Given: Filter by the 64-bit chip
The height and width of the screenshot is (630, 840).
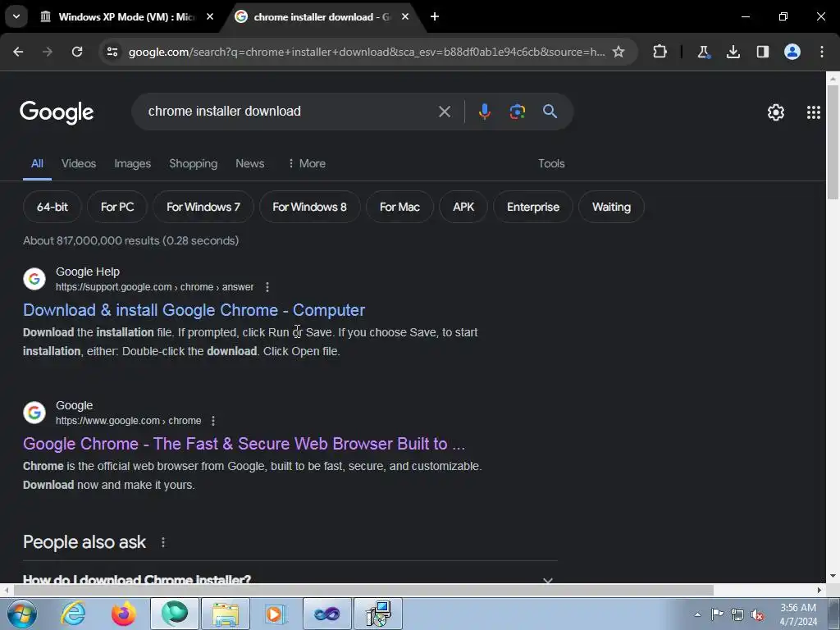Looking at the screenshot, I should click(x=52, y=207).
